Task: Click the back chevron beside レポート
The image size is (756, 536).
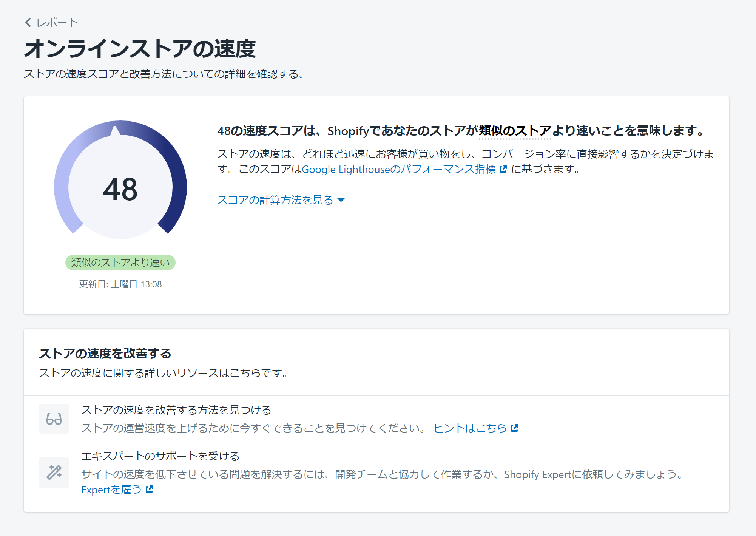Action: [28, 22]
